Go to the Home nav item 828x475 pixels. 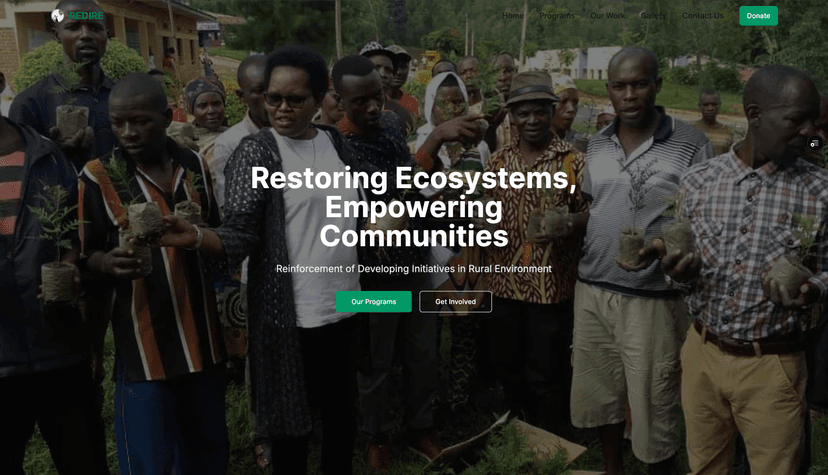pos(513,16)
